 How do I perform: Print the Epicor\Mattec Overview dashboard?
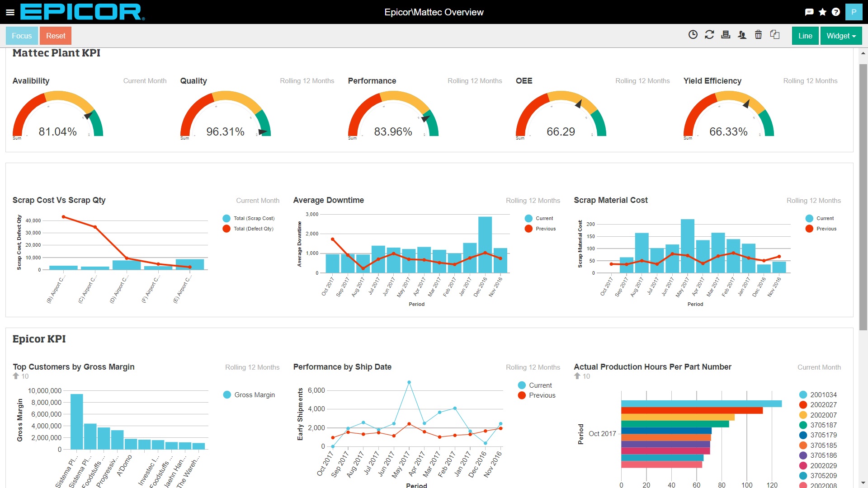726,34
